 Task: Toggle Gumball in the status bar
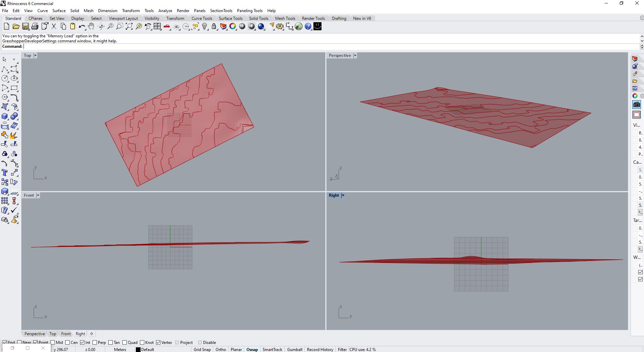pyautogui.click(x=295, y=349)
